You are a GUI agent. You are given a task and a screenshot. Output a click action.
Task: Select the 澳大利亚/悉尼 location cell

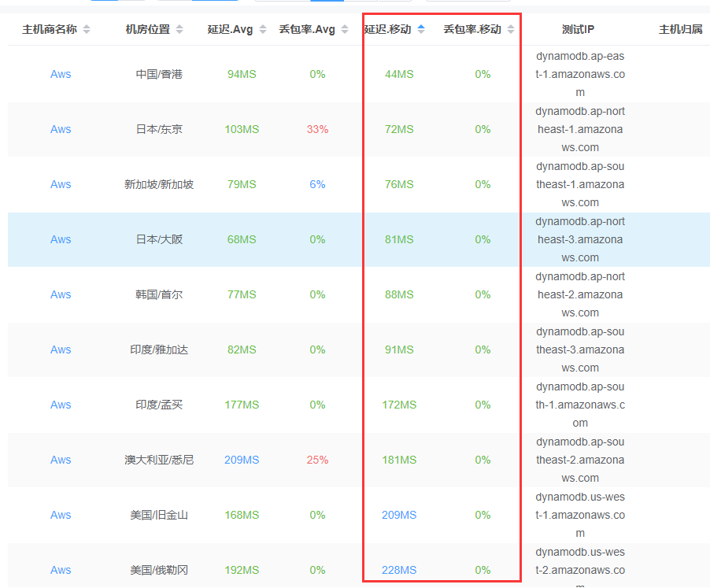click(159, 460)
